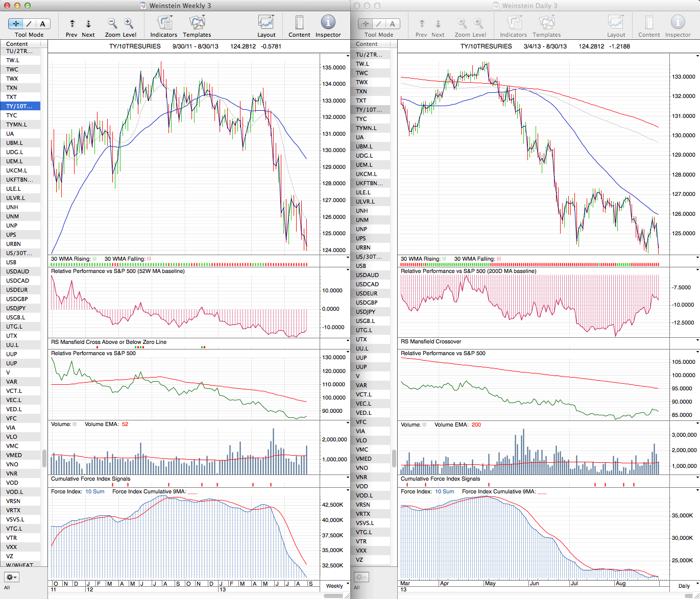Open Layout menu in Weekly window toolbar

266,23
